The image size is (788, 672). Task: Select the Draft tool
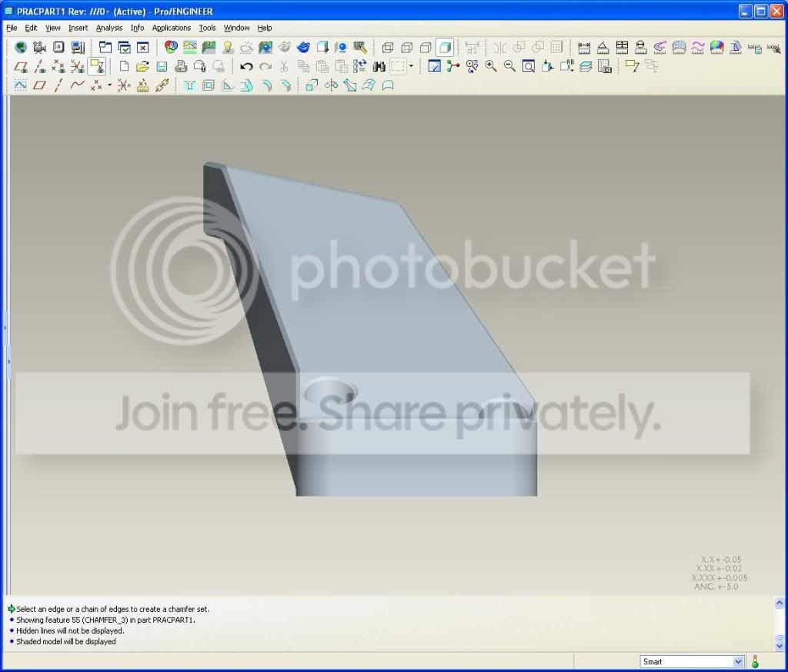(x=246, y=85)
